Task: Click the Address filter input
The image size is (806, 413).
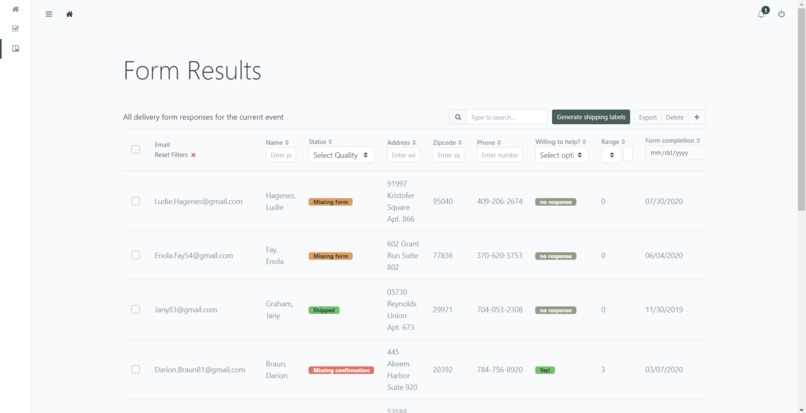Action: point(404,155)
